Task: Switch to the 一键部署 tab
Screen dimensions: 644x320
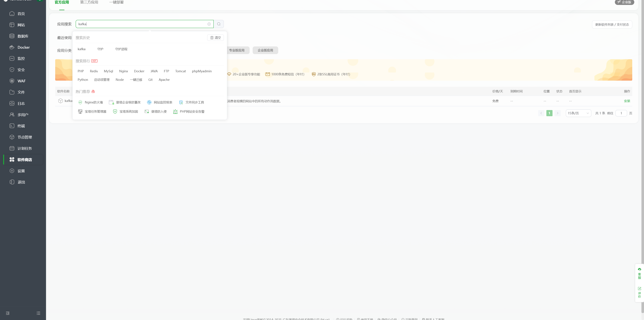Action: (117, 2)
